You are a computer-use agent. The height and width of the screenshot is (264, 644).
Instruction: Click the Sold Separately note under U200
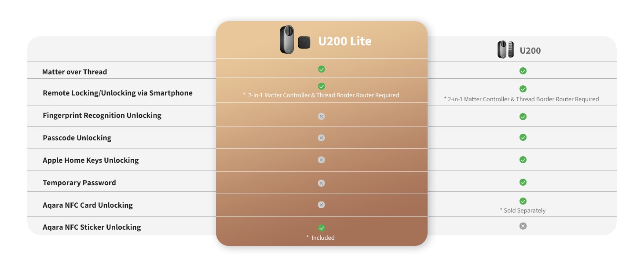click(523, 210)
